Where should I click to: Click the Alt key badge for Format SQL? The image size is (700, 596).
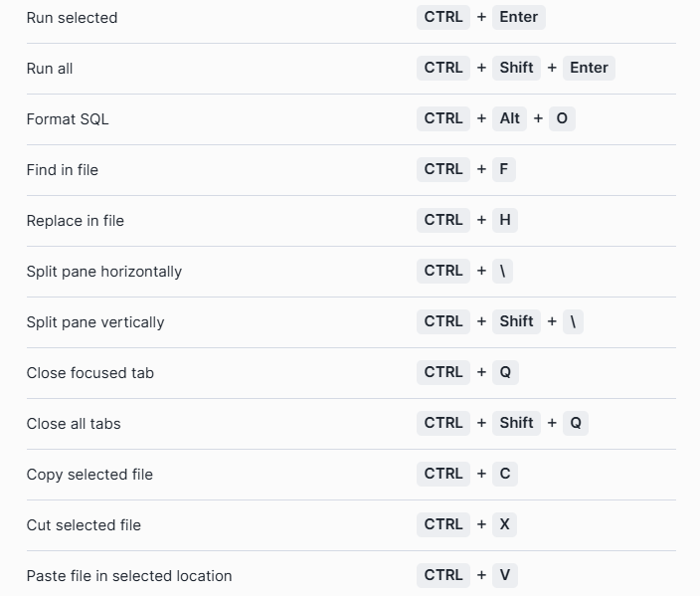click(509, 118)
